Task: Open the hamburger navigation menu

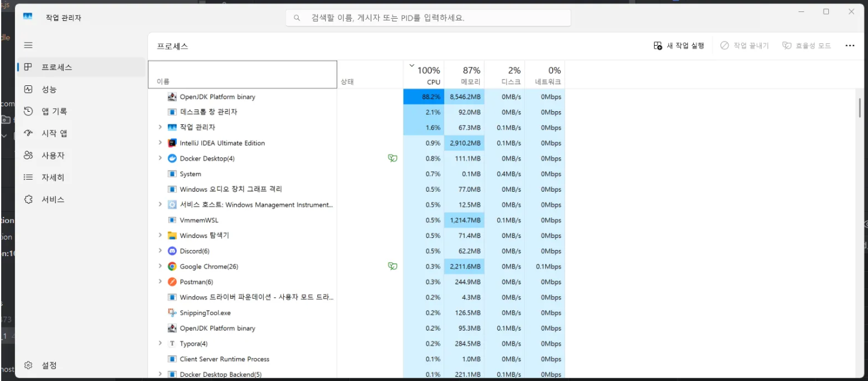Action: [28, 45]
